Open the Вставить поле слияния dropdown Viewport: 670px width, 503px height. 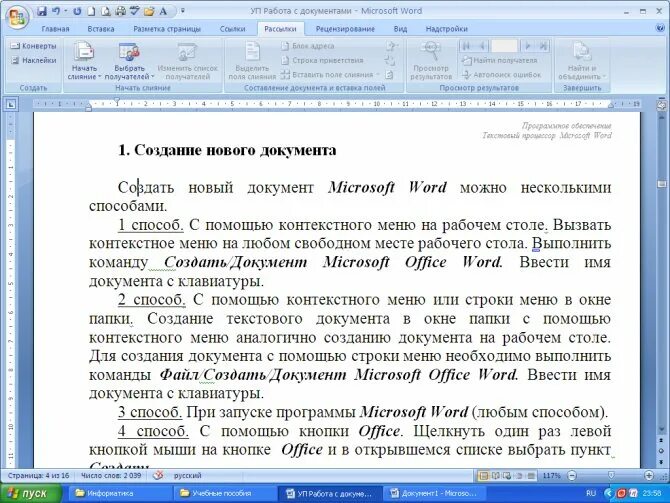coord(330,75)
